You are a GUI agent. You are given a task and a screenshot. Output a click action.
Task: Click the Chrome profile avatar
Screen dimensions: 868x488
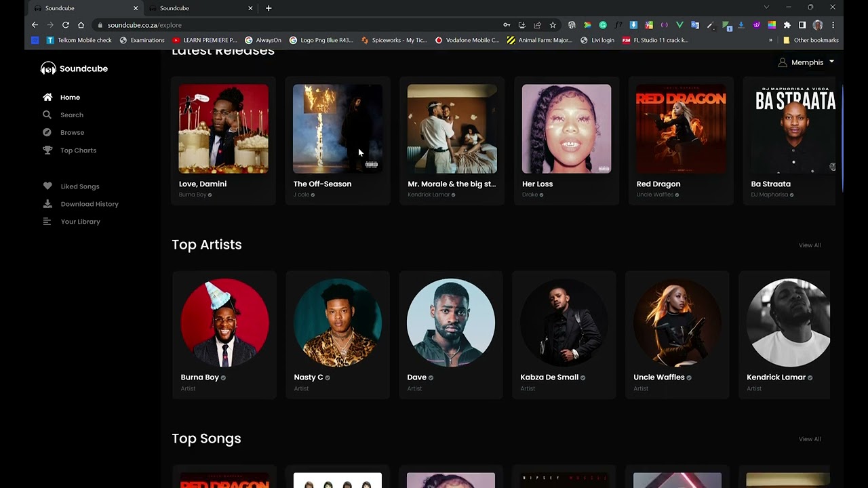818,25
